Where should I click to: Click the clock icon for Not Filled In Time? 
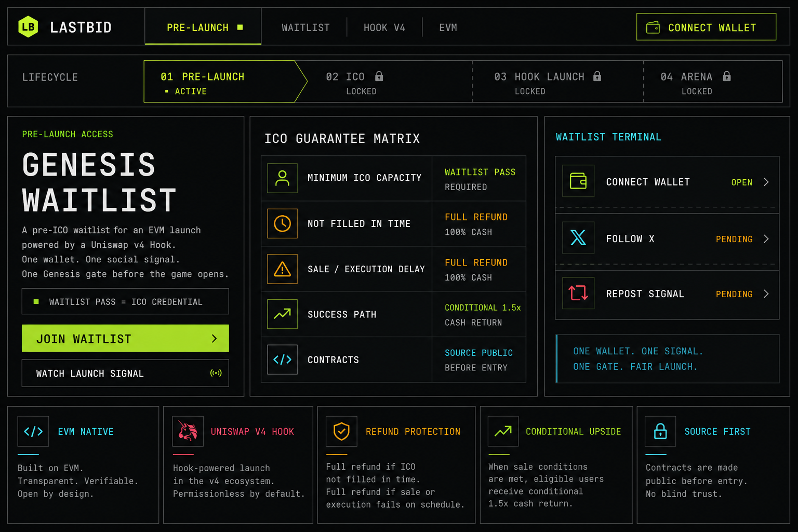[x=282, y=223]
